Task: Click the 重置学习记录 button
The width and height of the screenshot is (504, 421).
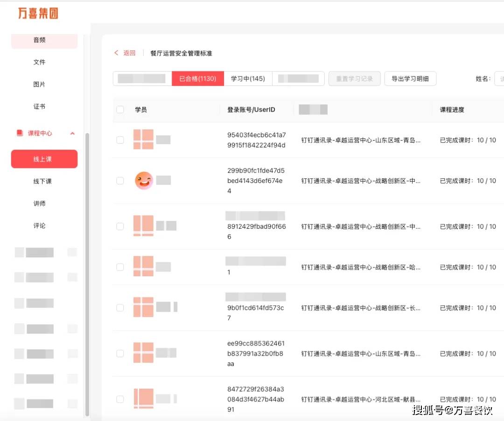Action: click(x=355, y=78)
